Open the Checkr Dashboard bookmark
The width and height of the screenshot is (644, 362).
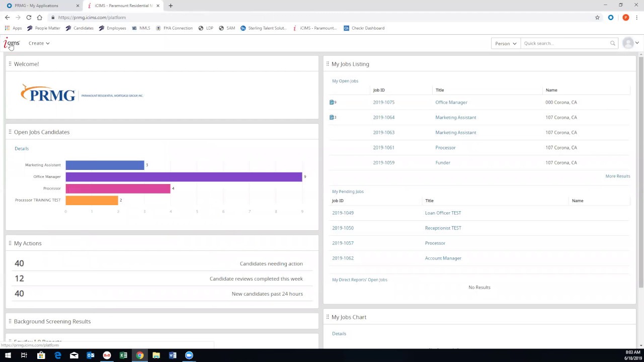click(x=364, y=28)
